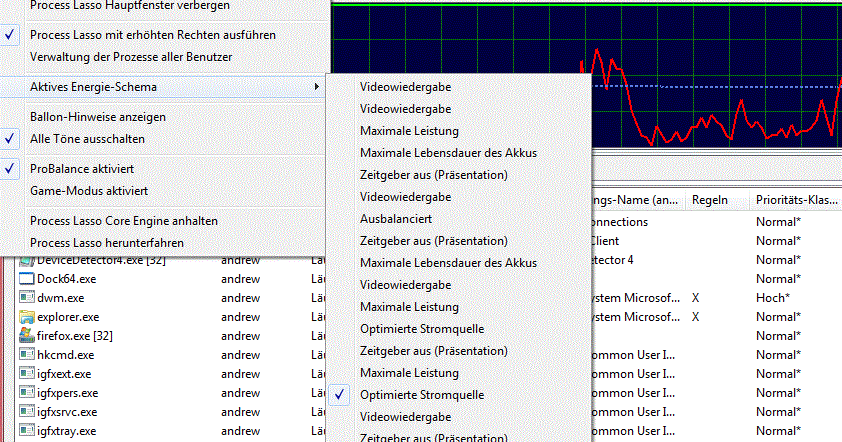Click the 'onnections' description cell
842x442 pixels.
click(620, 222)
